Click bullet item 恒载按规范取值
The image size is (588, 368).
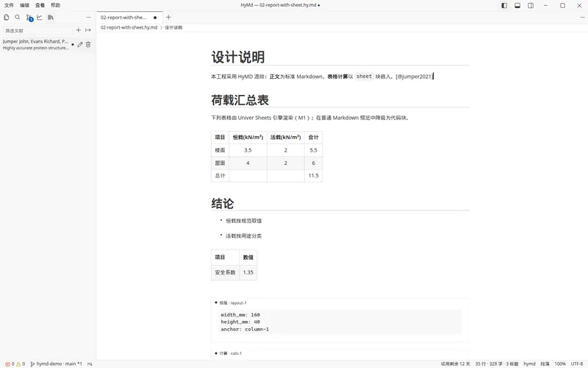[x=244, y=221]
